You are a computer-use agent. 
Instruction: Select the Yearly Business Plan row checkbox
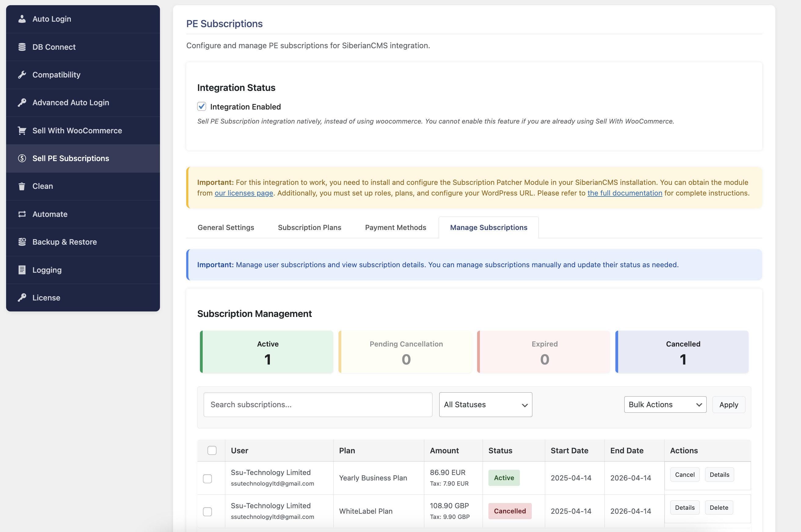click(x=207, y=478)
